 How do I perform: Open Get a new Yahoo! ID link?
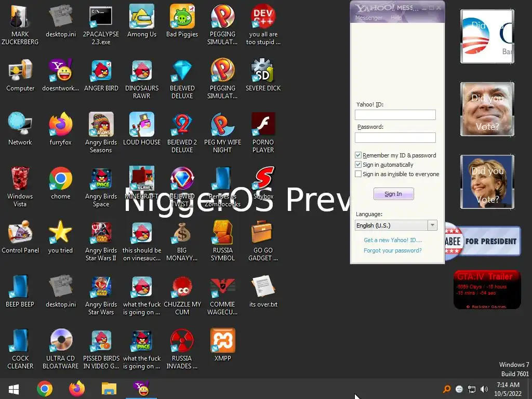[393, 240]
